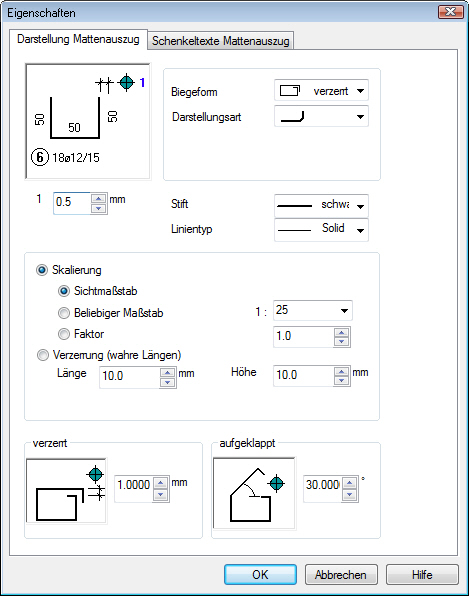This screenshot has width=469, height=596.
Task: Click the aufgeklappt angle illustration
Action: pyautogui.click(x=254, y=493)
